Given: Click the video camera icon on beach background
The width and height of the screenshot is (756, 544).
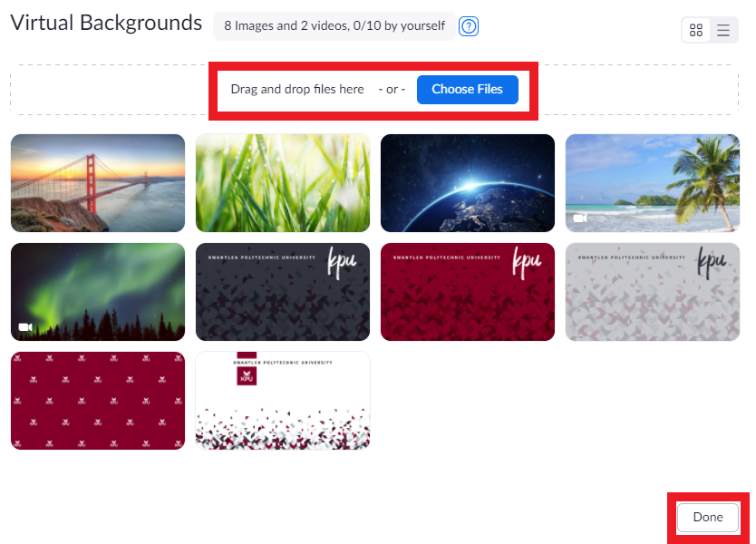Looking at the screenshot, I should click(x=580, y=218).
